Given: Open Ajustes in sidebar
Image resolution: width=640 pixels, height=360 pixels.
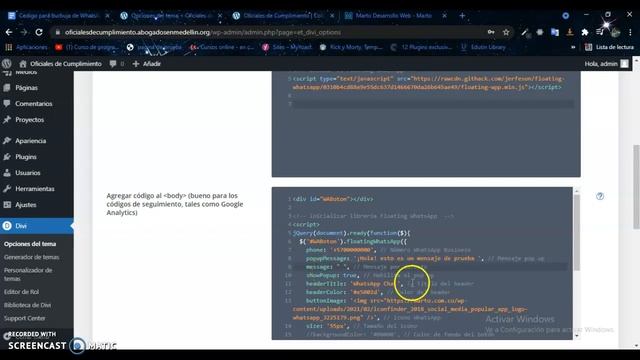Looking at the screenshot, I should point(25,204).
